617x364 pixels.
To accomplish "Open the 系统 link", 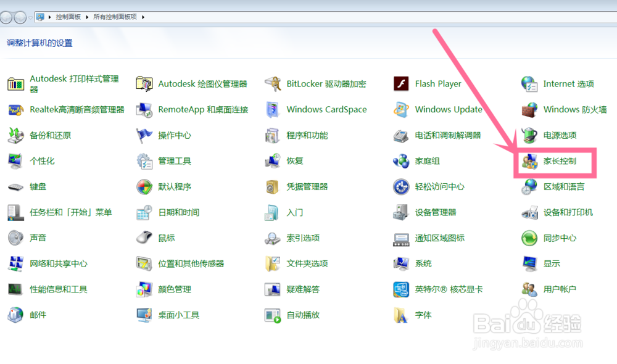I will (423, 263).
